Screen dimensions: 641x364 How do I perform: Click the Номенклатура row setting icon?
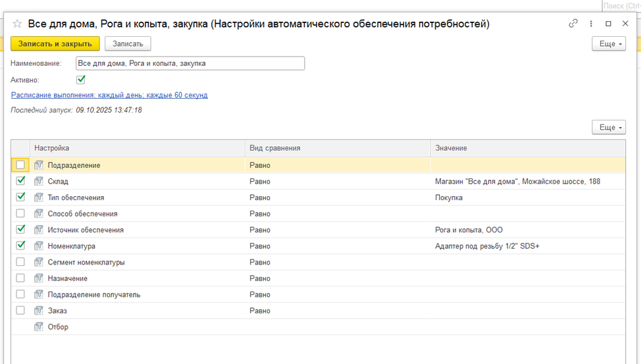click(39, 246)
